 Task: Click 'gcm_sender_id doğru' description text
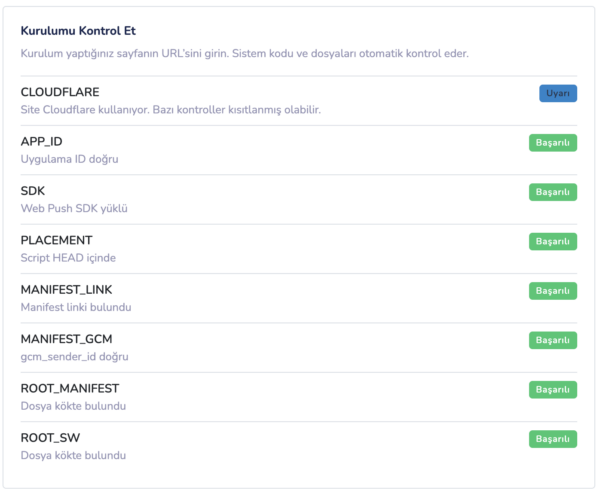click(x=74, y=357)
